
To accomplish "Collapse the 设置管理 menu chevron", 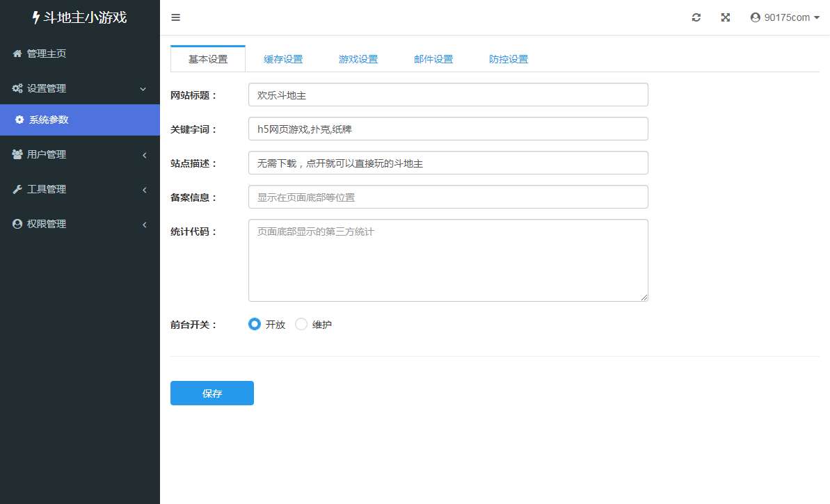I will point(143,89).
